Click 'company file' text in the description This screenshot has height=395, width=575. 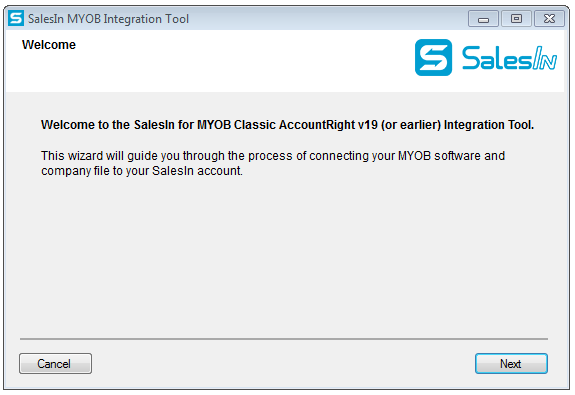tap(75, 171)
